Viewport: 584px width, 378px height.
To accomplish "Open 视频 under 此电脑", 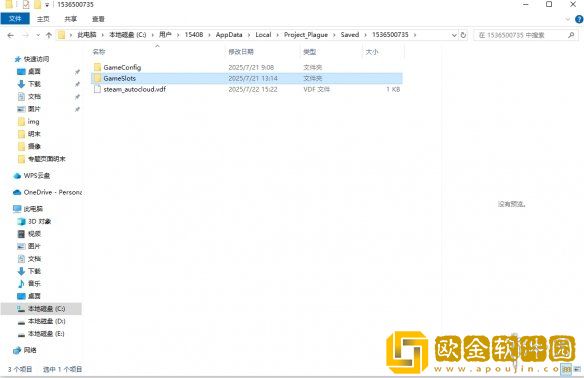I will (x=34, y=234).
